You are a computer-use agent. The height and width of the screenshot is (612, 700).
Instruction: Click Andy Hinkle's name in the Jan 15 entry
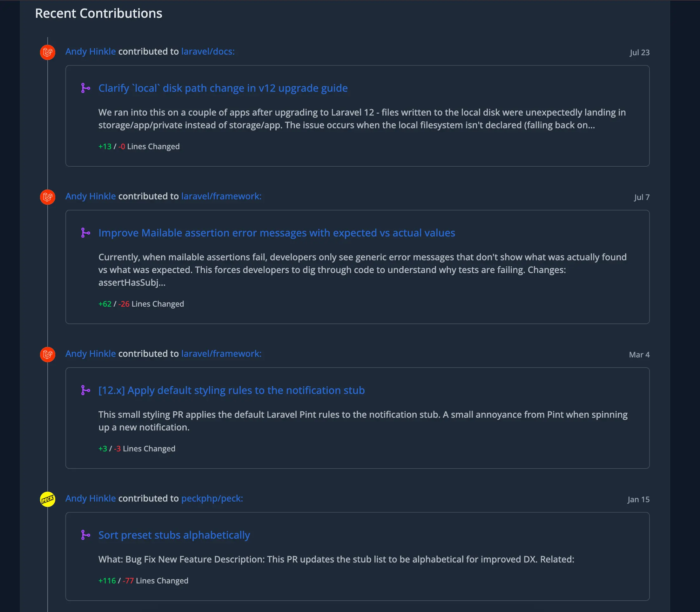pos(90,498)
